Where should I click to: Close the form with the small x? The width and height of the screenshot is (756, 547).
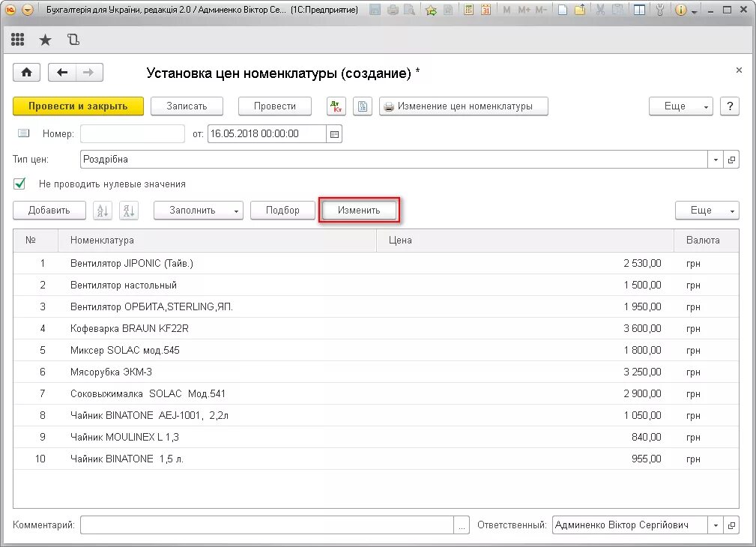(x=739, y=70)
